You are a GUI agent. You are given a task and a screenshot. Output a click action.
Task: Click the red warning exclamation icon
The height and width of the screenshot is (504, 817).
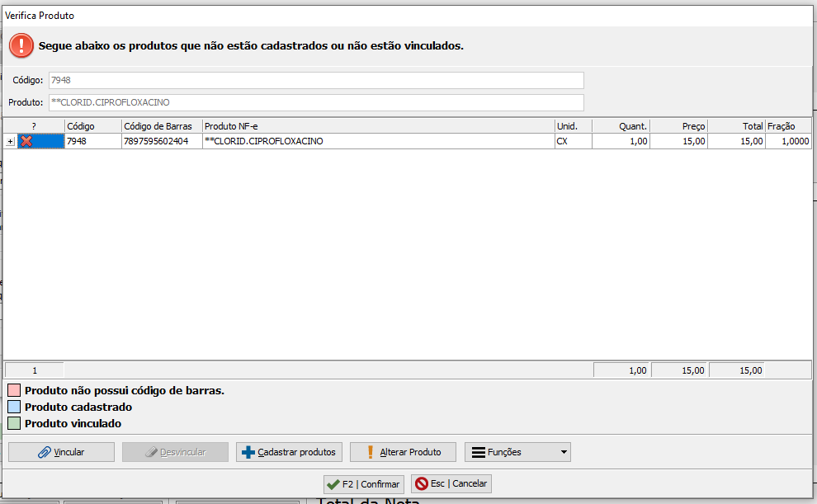(x=21, y=45)
